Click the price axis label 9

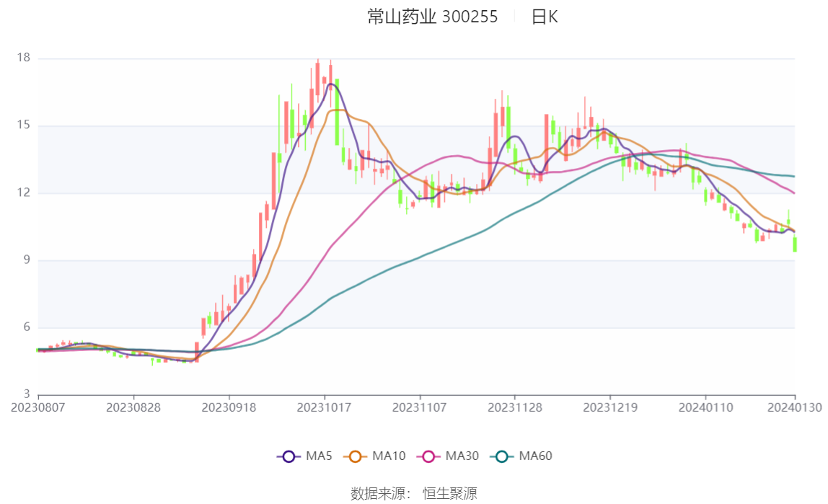click(x=27, y=260)
